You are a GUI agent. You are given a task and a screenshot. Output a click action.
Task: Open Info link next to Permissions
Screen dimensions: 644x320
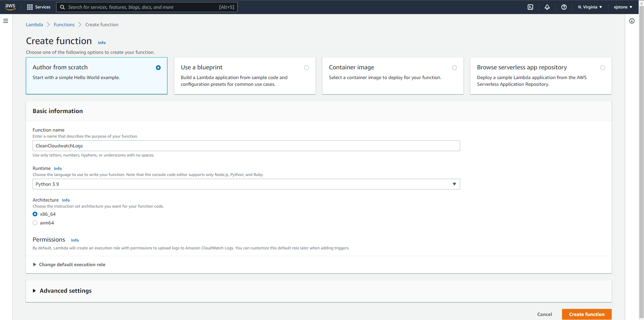coord(75,240)
